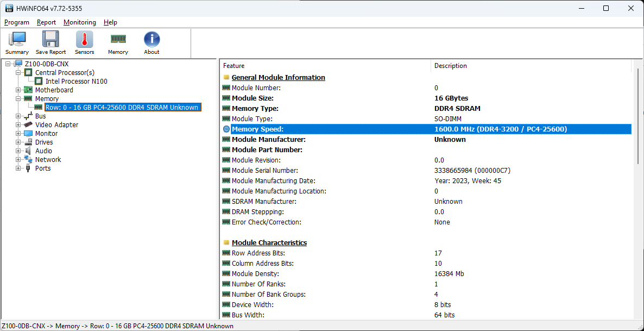Click the Motherboard tree icon
Image resolution: width=644 pixels, height=331 pixels.
(x=28, y=90)
